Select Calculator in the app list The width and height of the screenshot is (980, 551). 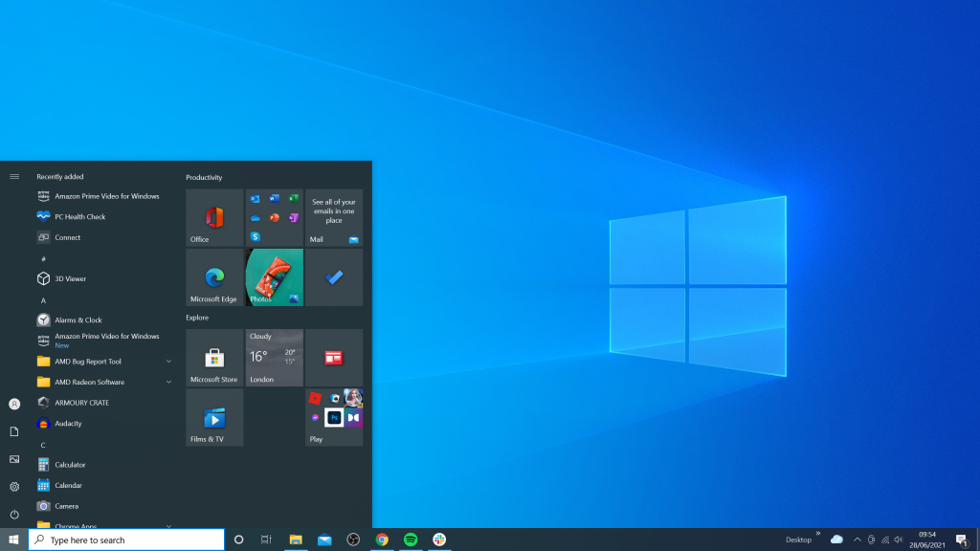[70, 465]
